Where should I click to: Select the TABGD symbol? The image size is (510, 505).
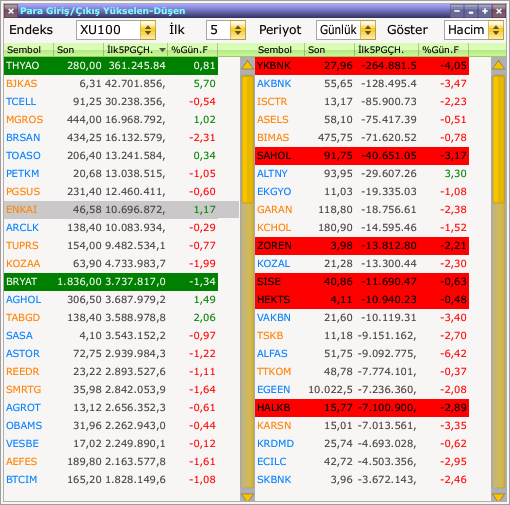[23, 318]
